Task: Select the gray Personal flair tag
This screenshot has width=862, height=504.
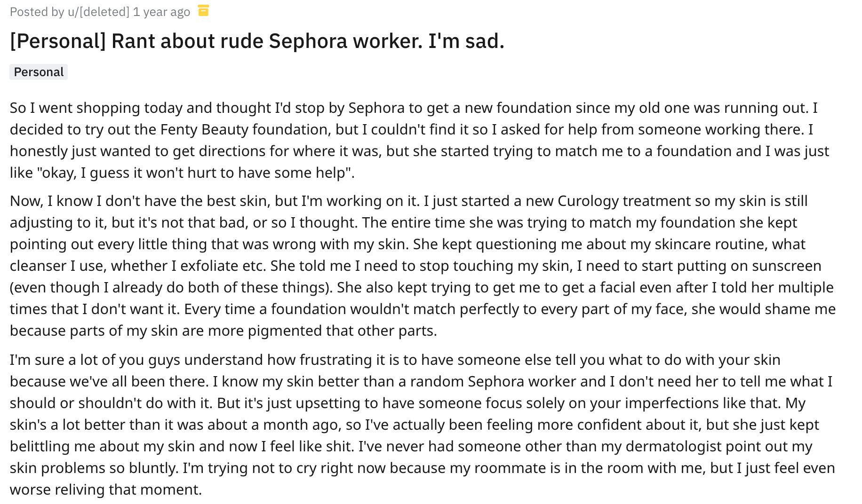Action: pos(39,72)
